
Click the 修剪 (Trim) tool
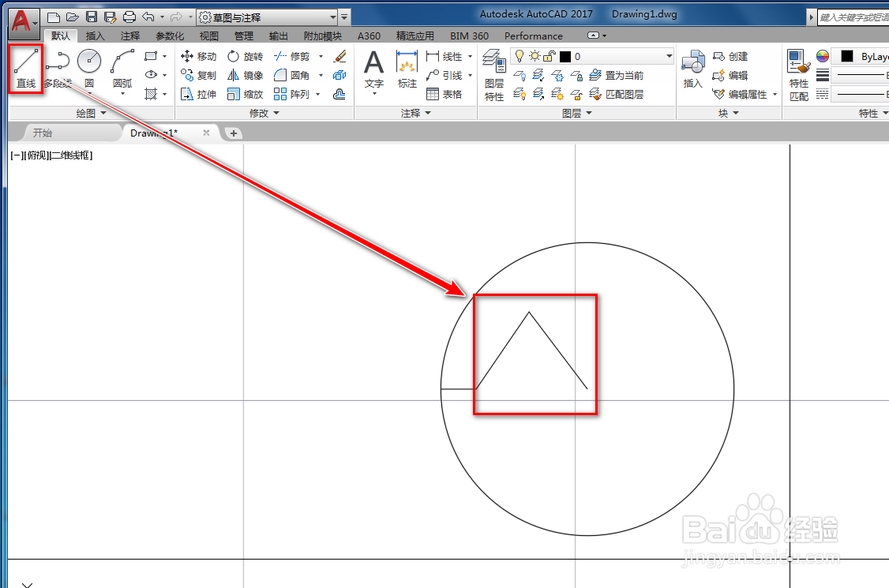tap(291, 56)
